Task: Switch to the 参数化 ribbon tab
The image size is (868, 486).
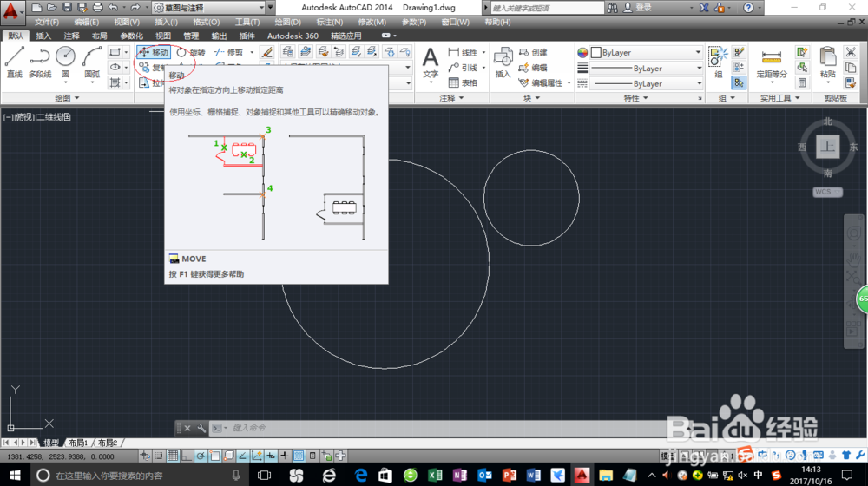Action: pos(131,36)
